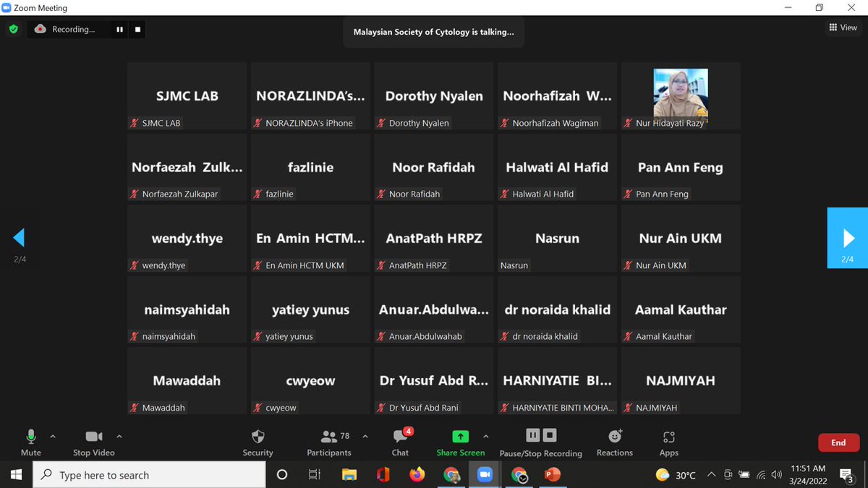
Task: Open the Apps panel
Action: [669, 442]
